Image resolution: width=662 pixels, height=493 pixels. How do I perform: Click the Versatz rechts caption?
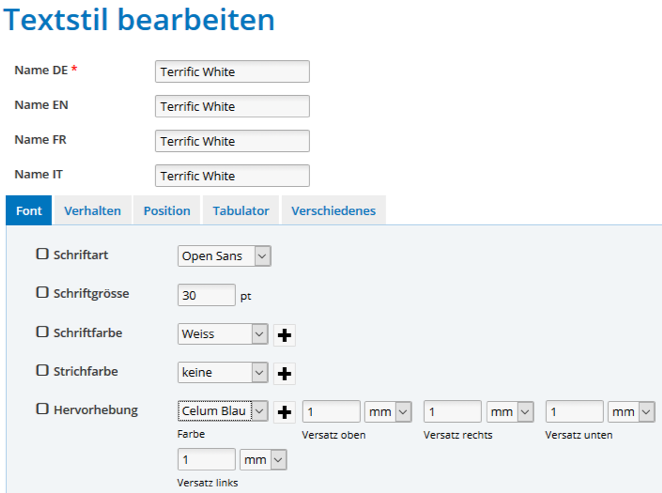point(458,435)
